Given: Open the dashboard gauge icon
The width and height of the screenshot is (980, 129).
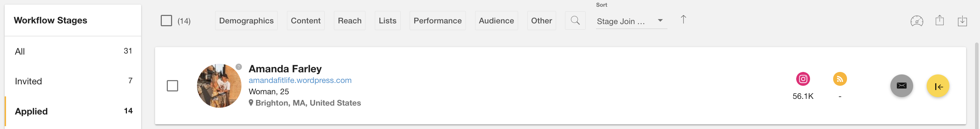Looking at the screenshot, I should [917, 21].
